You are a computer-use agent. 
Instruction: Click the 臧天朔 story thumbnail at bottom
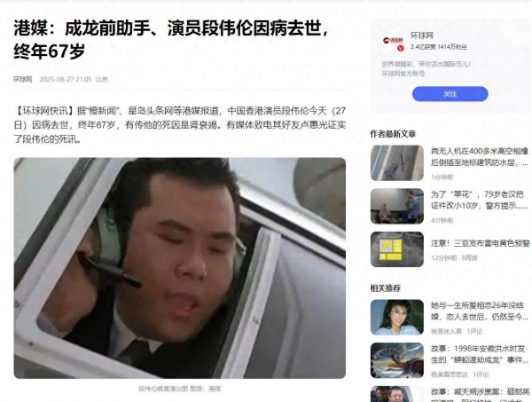coord(397,394)
